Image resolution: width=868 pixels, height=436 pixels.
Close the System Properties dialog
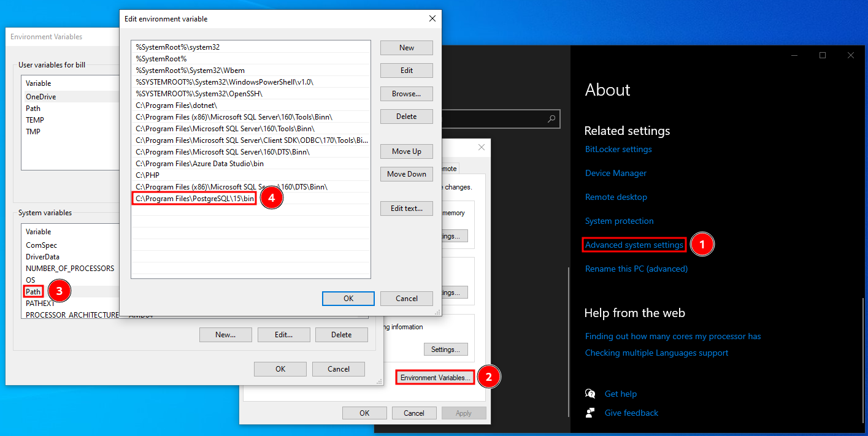(482, 147)
